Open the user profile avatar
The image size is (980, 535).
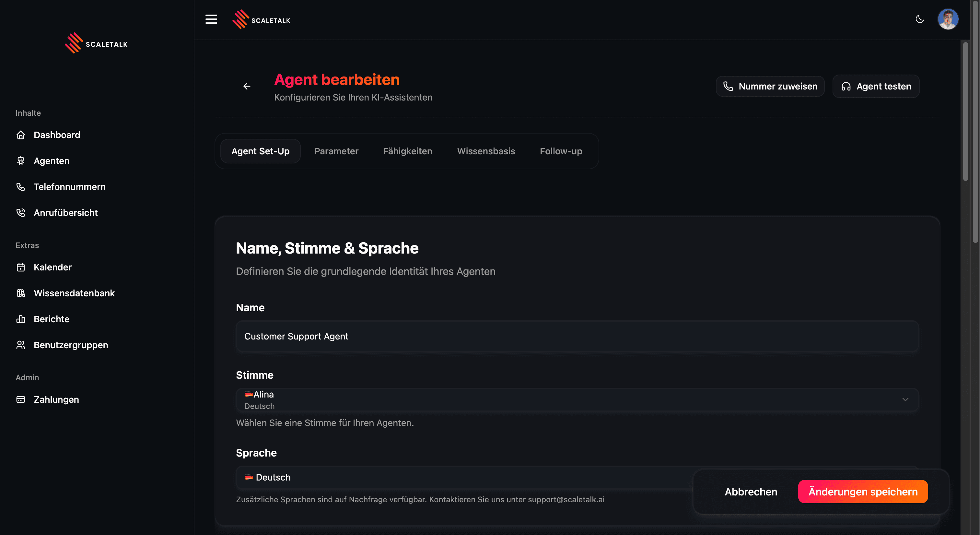point(947,19)
